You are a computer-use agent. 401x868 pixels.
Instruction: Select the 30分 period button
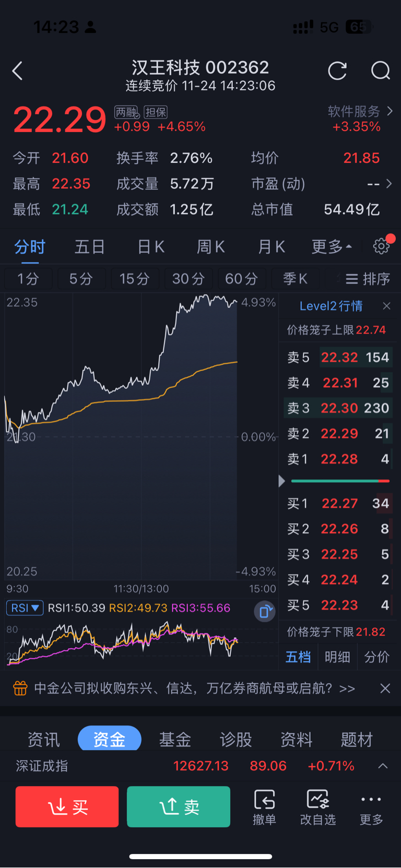188,279
